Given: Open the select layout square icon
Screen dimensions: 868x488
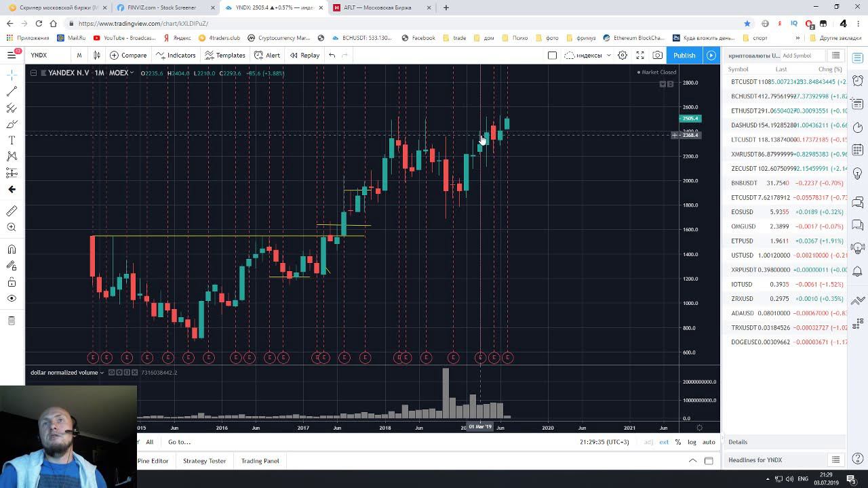Looking at the screenshot, I should pos(552,55).
